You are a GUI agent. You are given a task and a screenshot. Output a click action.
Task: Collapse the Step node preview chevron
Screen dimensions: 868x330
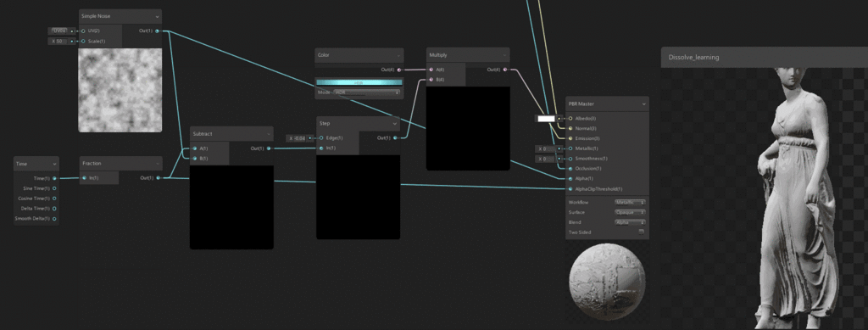pos(395,124)
